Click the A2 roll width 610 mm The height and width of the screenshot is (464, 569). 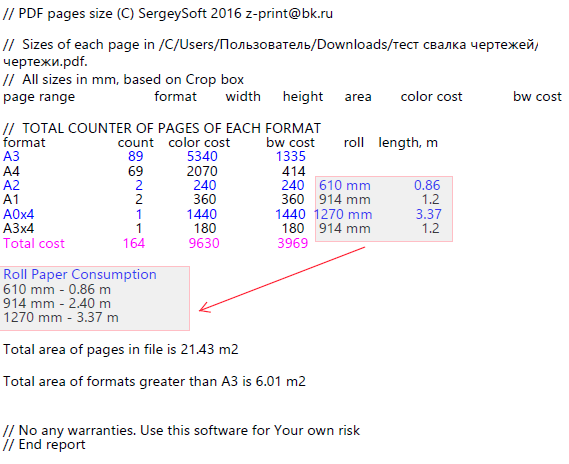345,185
